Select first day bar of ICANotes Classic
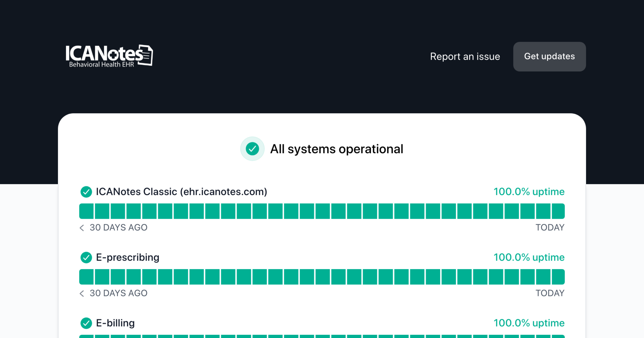Viewport: 644px width, 338px height. [86, 211]
